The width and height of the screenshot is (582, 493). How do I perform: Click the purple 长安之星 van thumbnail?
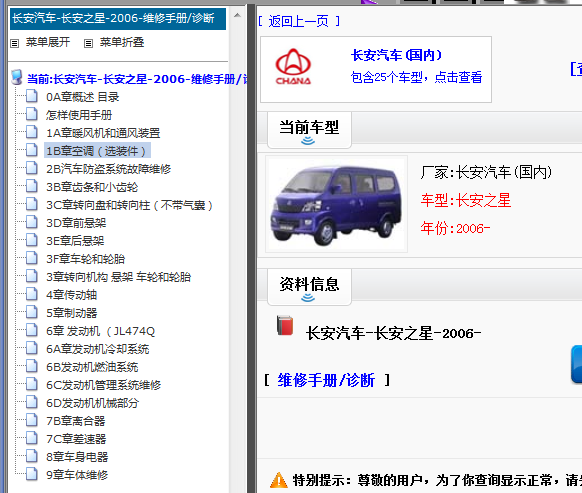pos(336,204)
